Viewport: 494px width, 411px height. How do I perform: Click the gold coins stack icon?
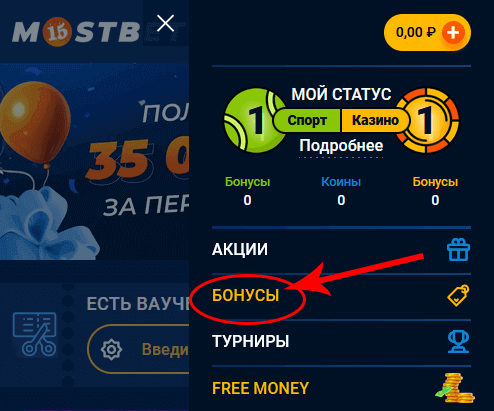coord(455,388)
